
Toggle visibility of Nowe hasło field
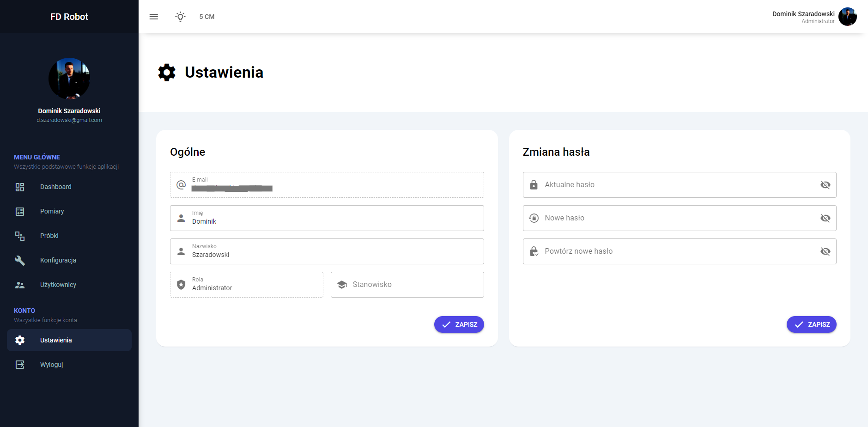tap(825, 218)
